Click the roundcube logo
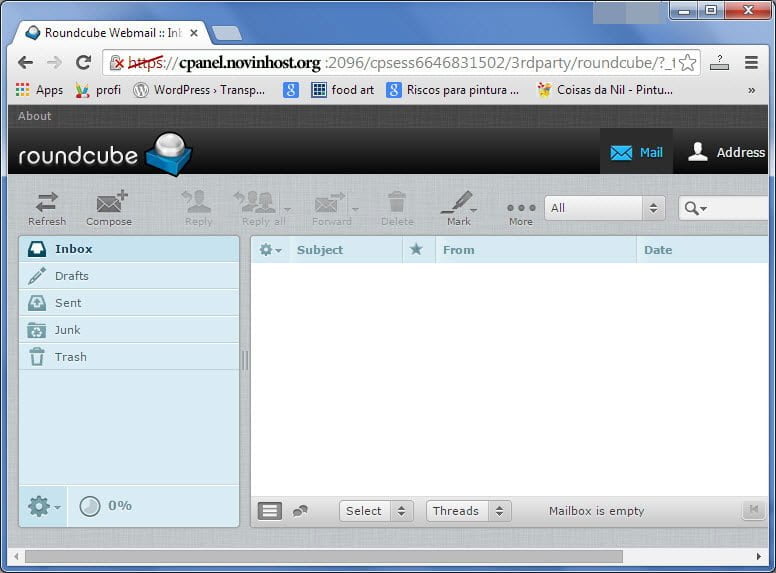776x573 pixels. pos(105,154)
